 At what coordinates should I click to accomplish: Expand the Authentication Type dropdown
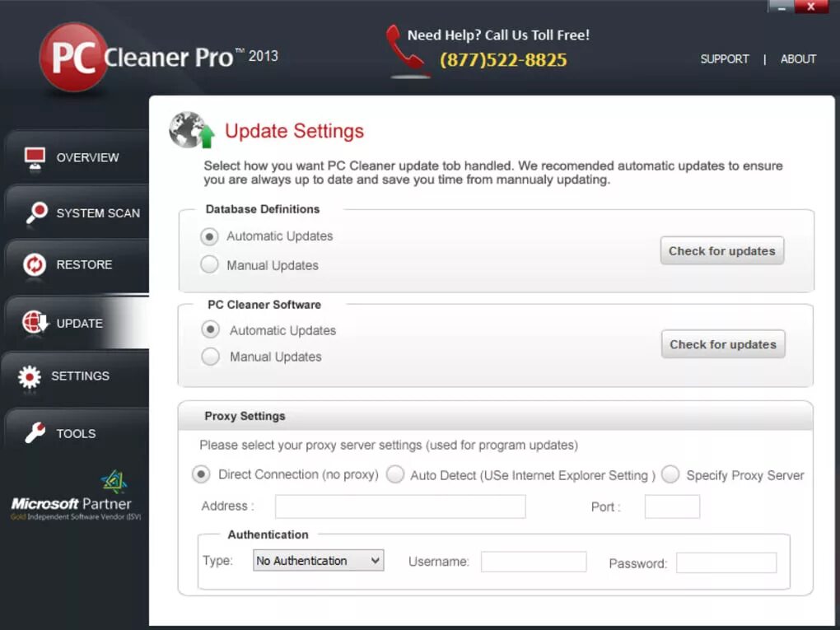coord(318,560)
